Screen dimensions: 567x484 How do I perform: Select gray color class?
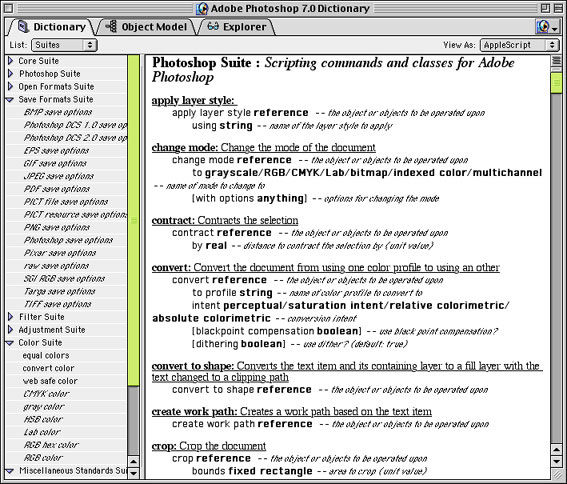[44, 407]
